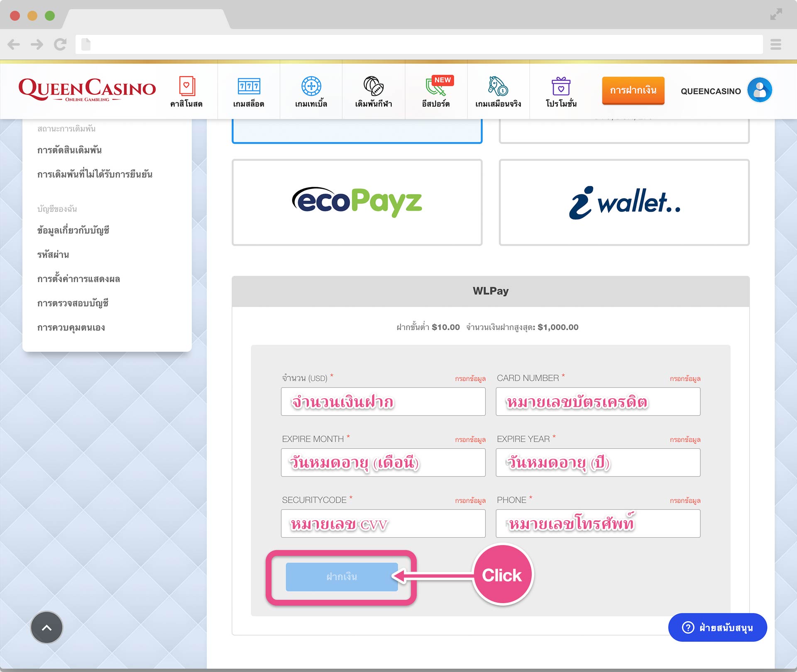Viewport: 797px width, 672px height.
Task: Click the EXPIRE MONTH input field
Action: [383, 463]
